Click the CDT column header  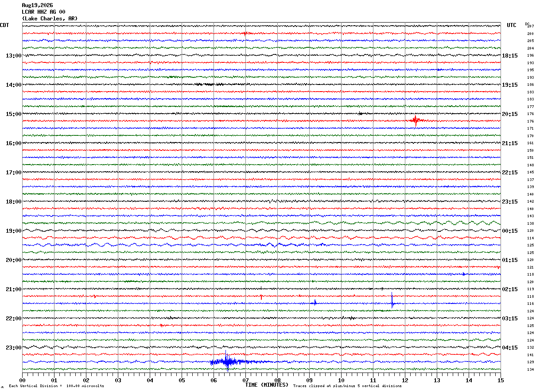4,25
